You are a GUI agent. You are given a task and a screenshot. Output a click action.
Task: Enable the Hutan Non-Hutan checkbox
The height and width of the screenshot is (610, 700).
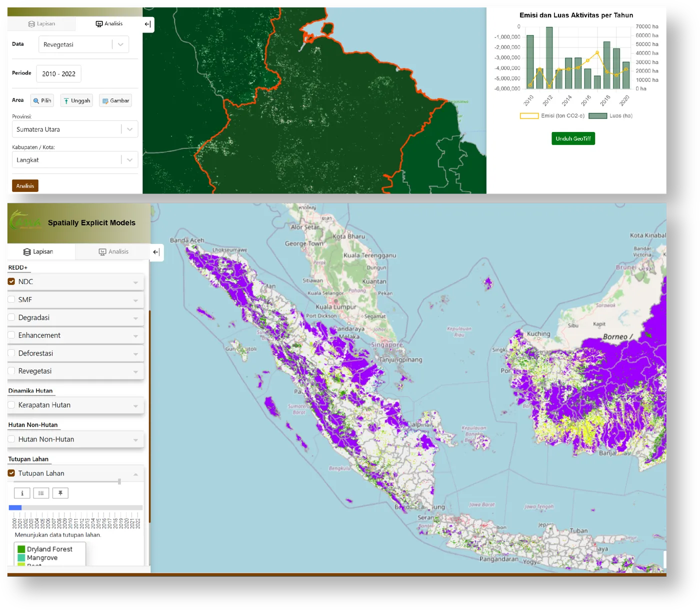click(11, 439)
